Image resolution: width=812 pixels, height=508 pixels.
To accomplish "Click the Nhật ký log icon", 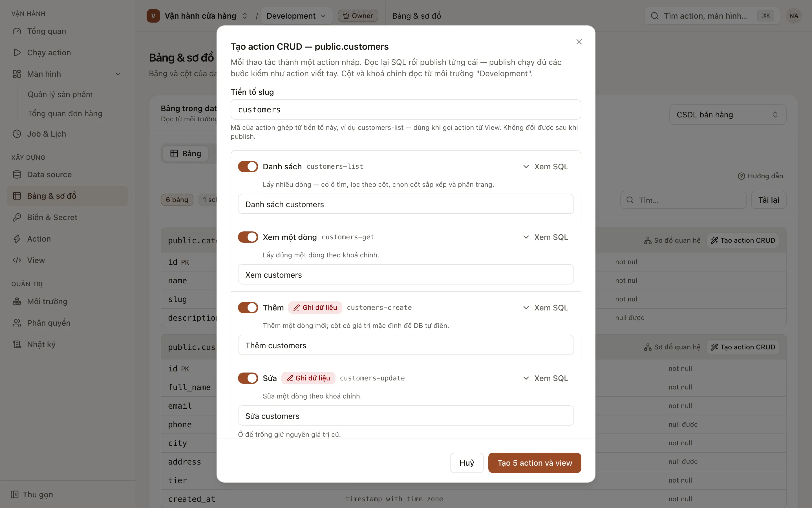I will (17, 344).
